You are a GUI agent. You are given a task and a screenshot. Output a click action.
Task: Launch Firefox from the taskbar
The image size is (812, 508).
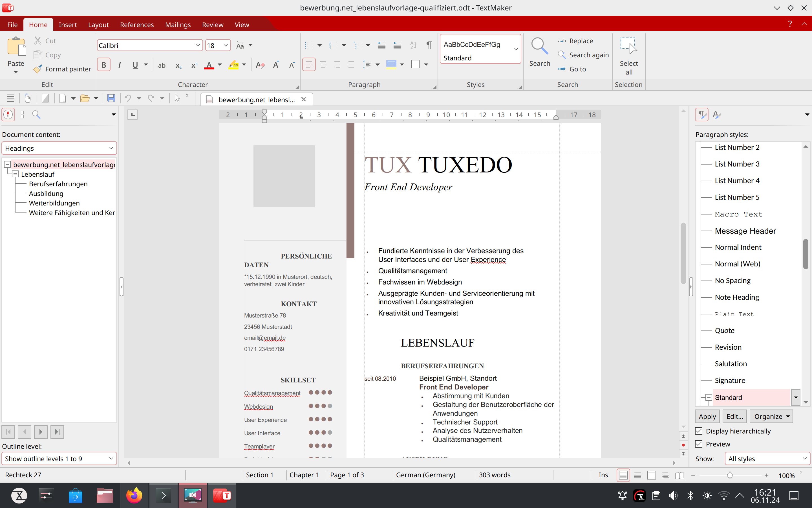(134, 495)
